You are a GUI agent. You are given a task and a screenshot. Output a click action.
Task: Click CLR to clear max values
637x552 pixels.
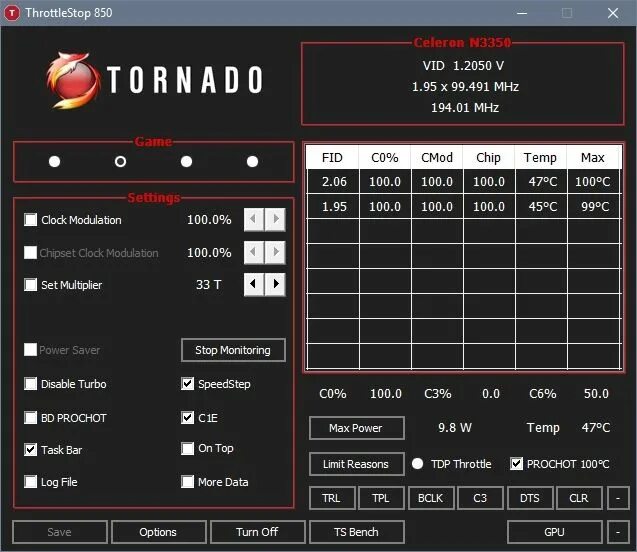pyautogui.click(x=579, y=498)
